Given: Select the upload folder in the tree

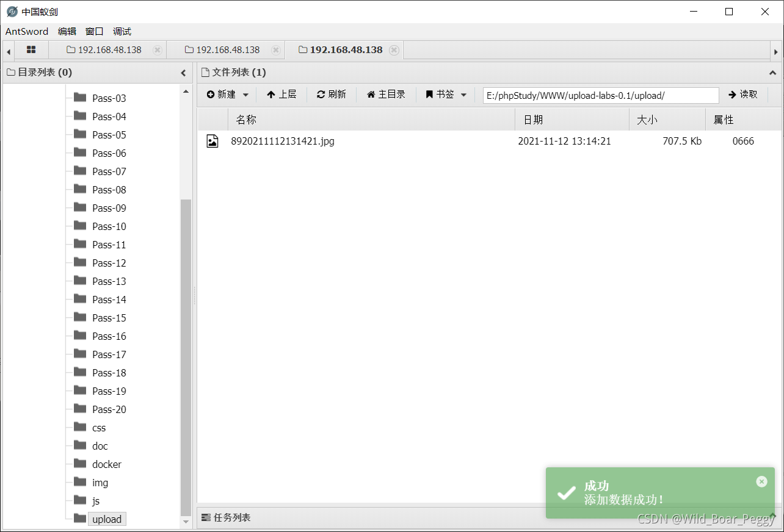Looking at the screenshot, I should (x=107, y=519).
